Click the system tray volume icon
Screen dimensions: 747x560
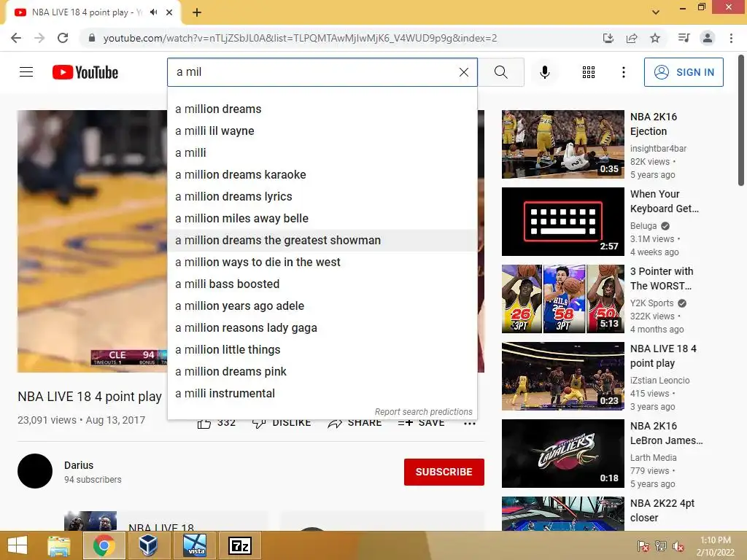pyautogui.click(x=678, y=546)
